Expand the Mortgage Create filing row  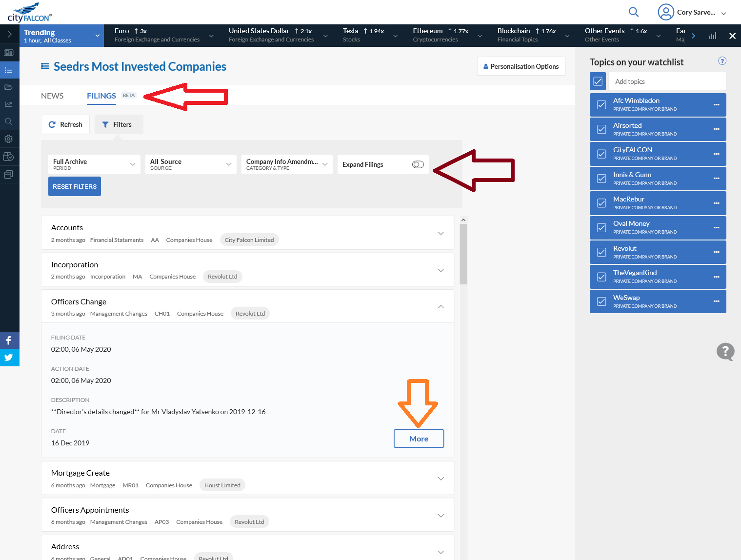coord(247,478)
